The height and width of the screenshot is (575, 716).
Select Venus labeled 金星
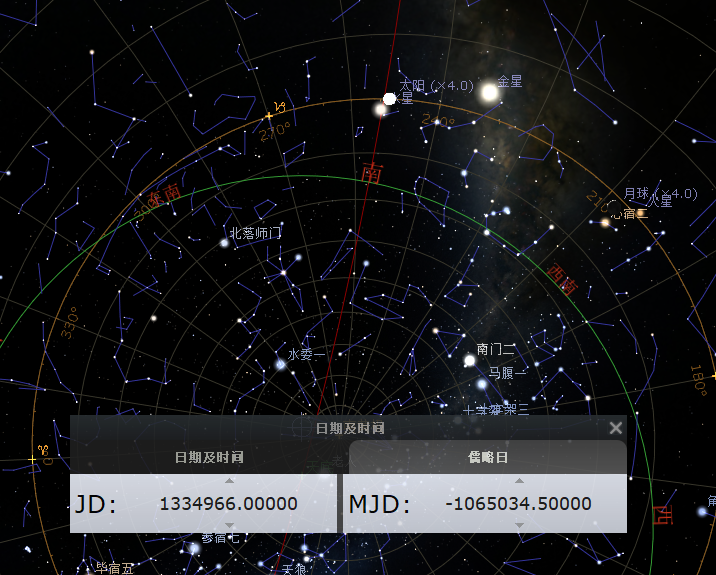pyautogui.click(x=490, y=93)
